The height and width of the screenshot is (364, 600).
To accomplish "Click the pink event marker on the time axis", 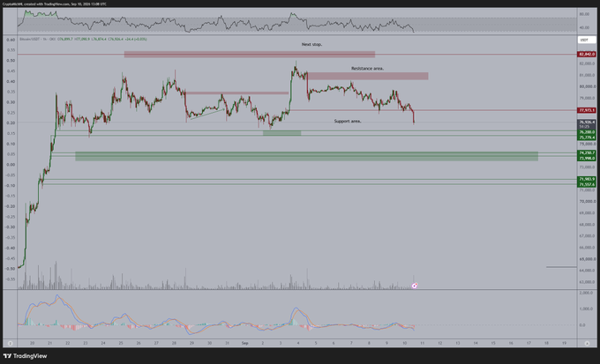I will coord(415,286).
